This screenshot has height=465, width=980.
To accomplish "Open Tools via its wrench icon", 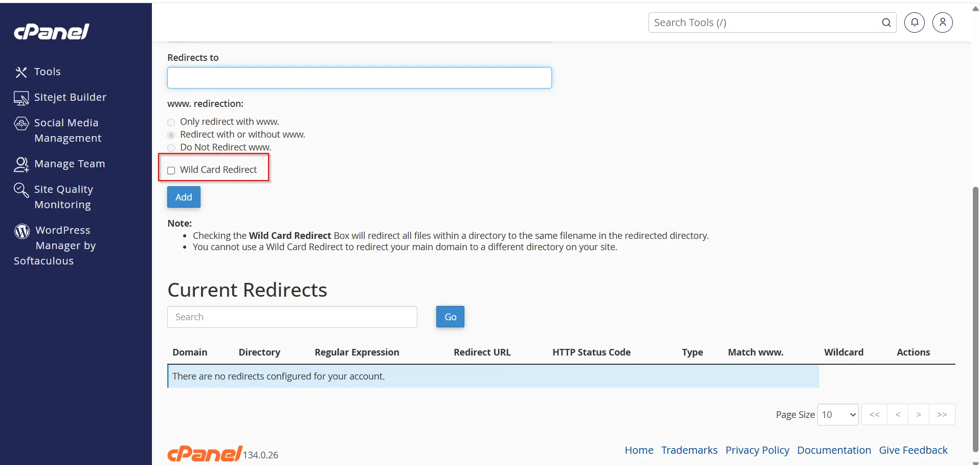I will tap(21, 72).
